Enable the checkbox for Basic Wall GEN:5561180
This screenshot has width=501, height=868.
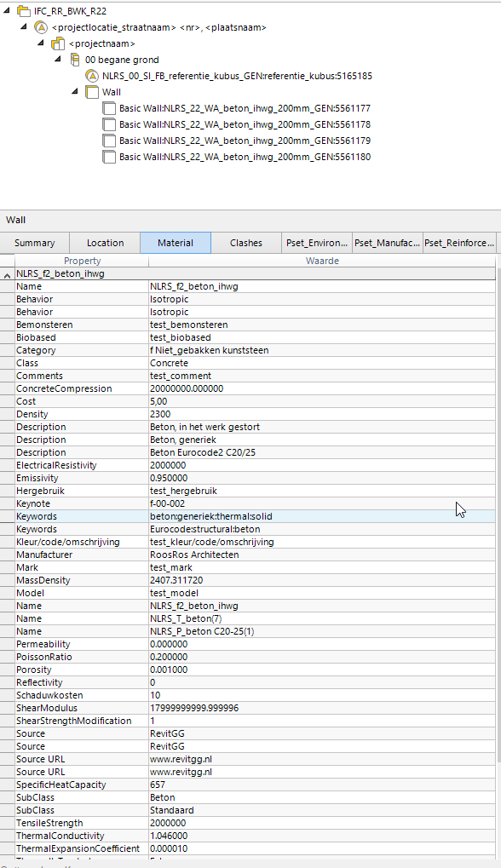point(108,157)
